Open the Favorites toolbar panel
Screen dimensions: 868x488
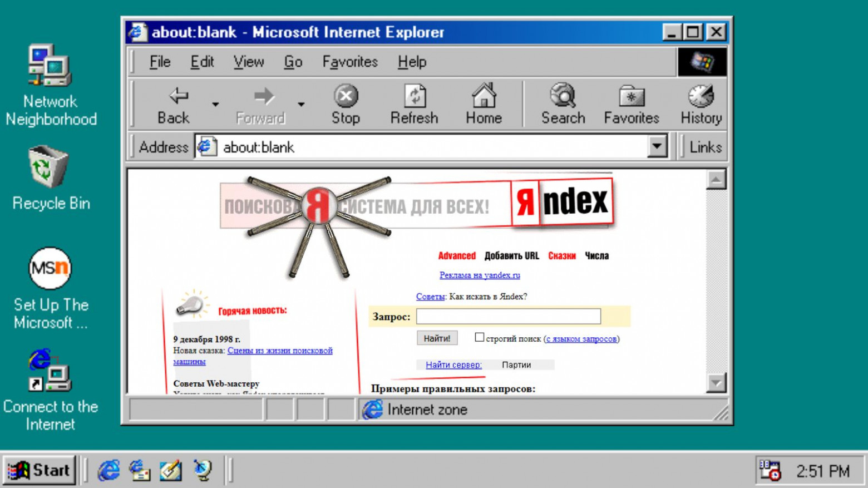632,105
